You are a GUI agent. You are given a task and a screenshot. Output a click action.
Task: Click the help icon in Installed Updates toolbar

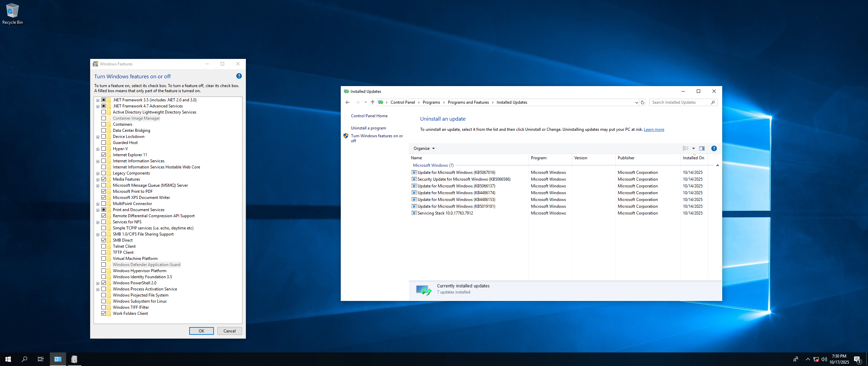point(714,148)
